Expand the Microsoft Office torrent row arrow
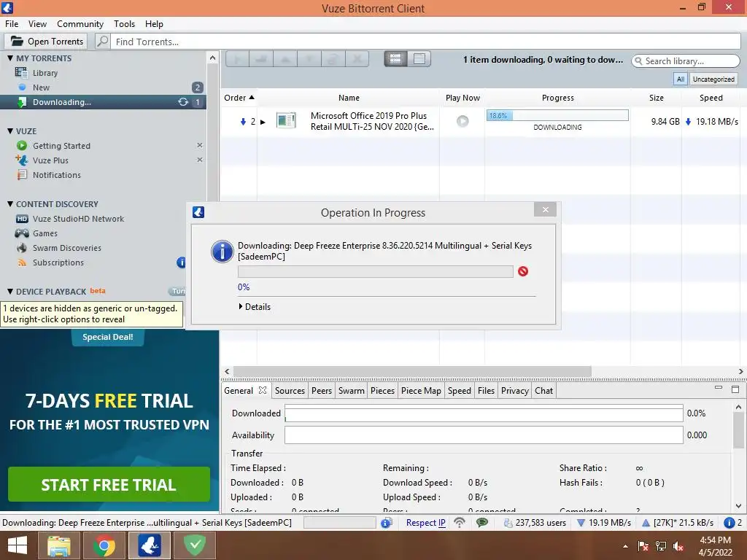 263,122
